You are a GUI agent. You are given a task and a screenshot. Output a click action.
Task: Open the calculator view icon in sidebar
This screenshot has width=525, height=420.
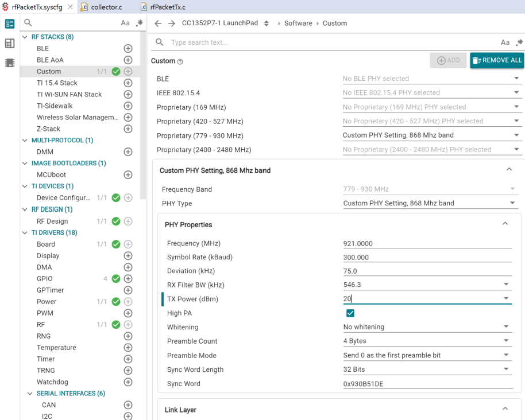click(9, 44)
